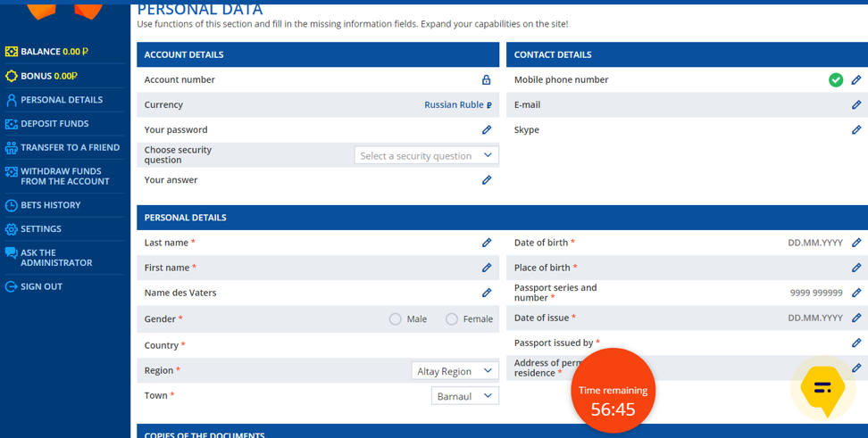Screen dimensions: 868x438
Task: Click the Withdraw Funds sidebar icon
Action: (x=11, y=172)
